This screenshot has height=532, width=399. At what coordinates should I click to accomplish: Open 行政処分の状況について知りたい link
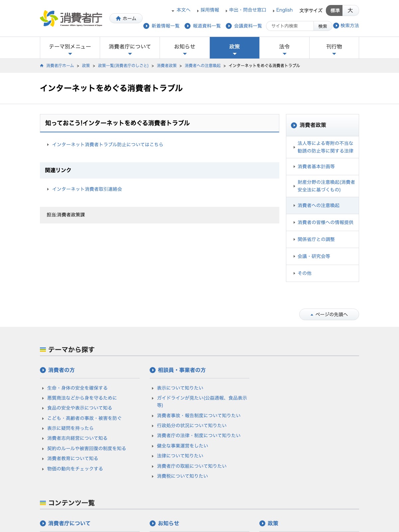pos(192,426)
